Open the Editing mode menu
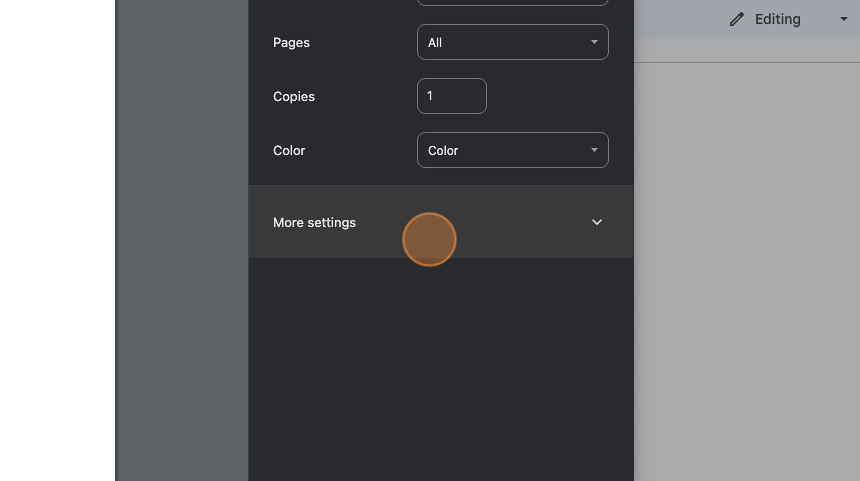This screenshot has width=860, height=481. (x=788, y=19)
